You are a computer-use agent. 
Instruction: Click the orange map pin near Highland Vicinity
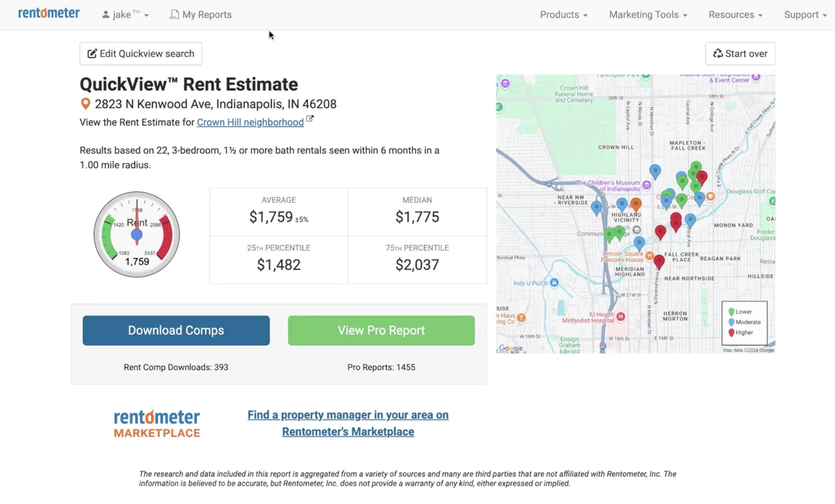pos(636,204)
